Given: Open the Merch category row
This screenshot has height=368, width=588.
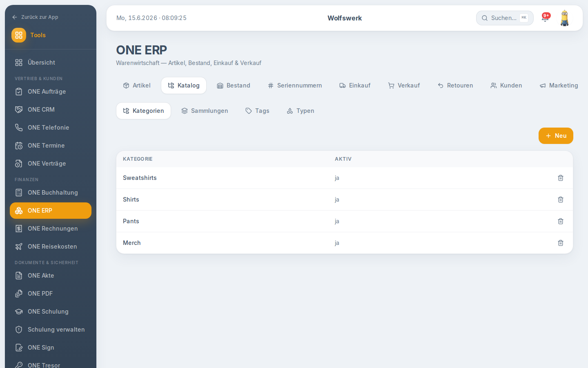Looking at the screenshot, I should 345,243.
